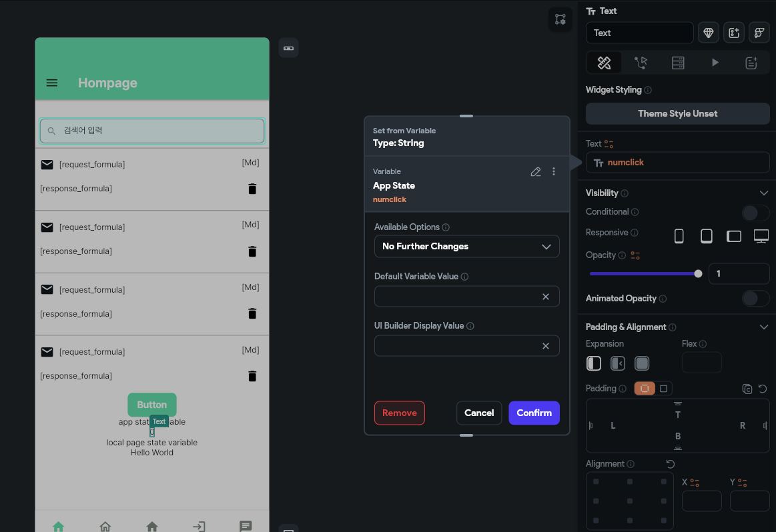Click the search field on canvas
This screenshot has width=776, height=532.
coord(152,131)
